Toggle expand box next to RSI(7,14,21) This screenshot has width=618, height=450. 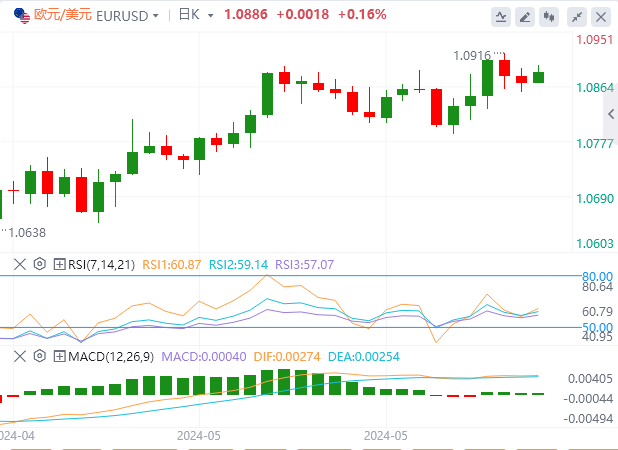(x=59, y=264)
